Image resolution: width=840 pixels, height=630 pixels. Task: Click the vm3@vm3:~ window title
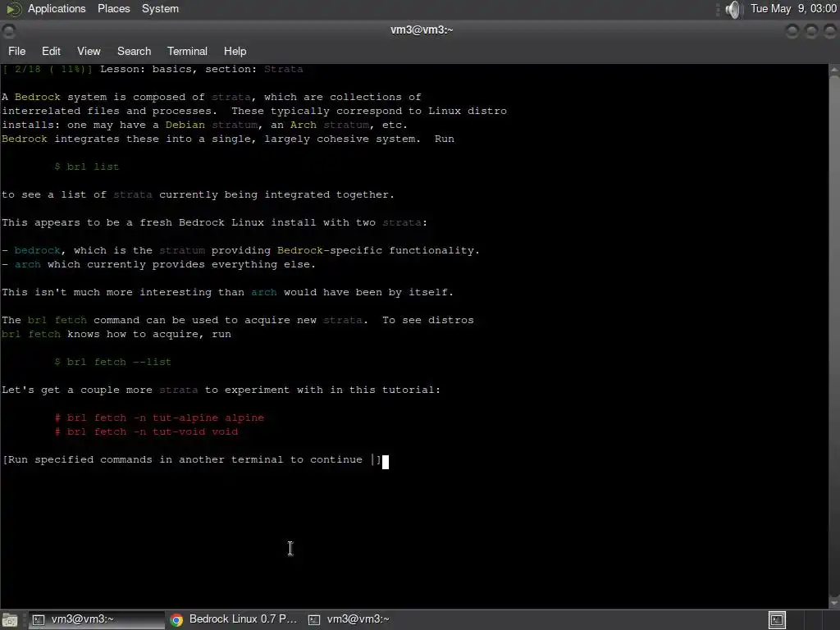(x=422, y=30)
